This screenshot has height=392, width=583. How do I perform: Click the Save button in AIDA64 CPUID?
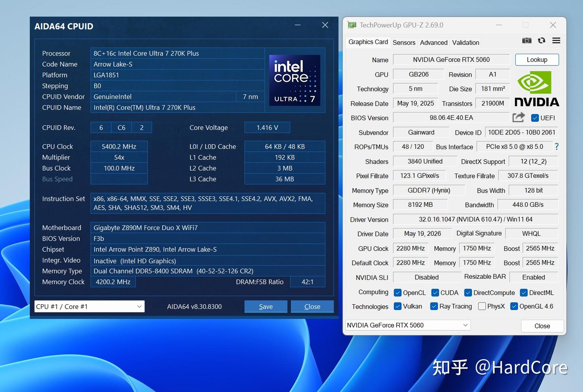tap(266, 307)
